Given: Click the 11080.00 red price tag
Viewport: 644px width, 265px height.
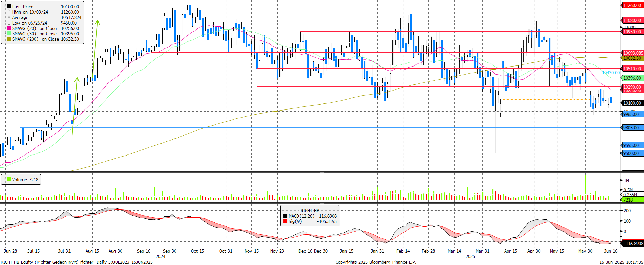Looking at the screenshot, I should [x=632, y=20].
